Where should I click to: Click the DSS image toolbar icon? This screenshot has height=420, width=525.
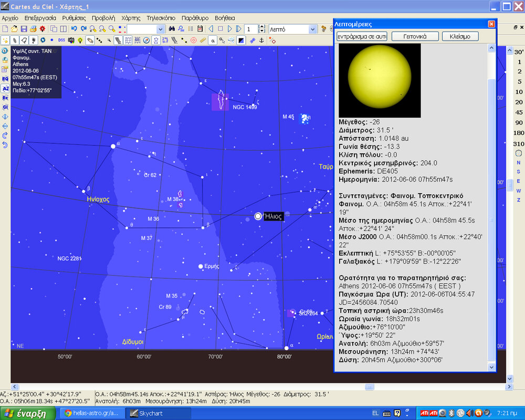point(61,40)
